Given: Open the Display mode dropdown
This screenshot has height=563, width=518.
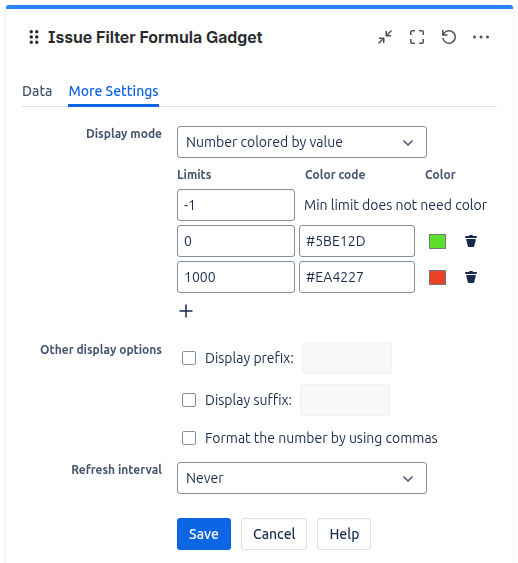Looking at the screenshot, I should click(302, 142).
